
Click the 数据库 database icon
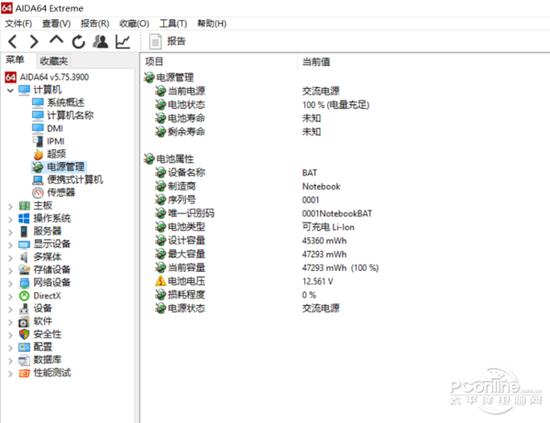coord(24,360)
